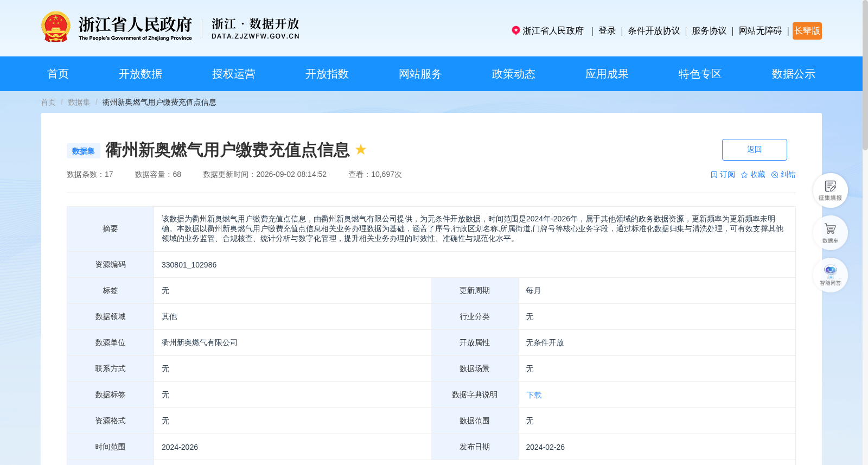Open 数据公示 navigation menu
The image size is (868, 465).
(x=794, y=74)
